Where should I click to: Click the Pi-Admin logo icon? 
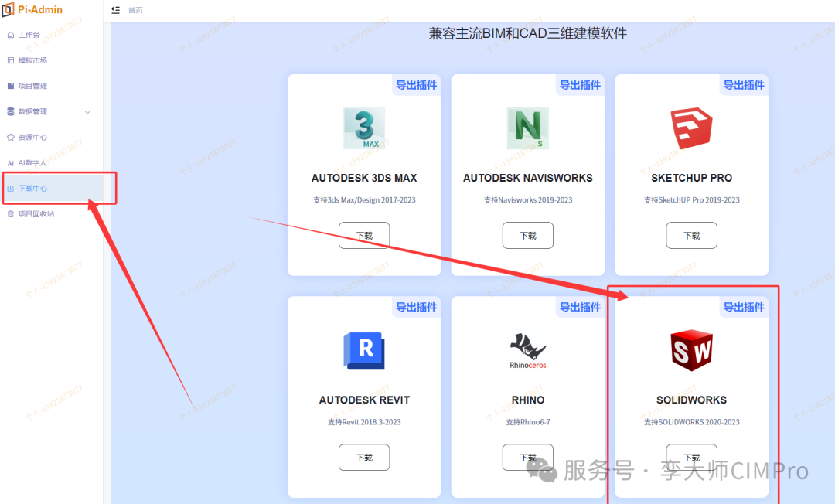(x=8, y=9)
